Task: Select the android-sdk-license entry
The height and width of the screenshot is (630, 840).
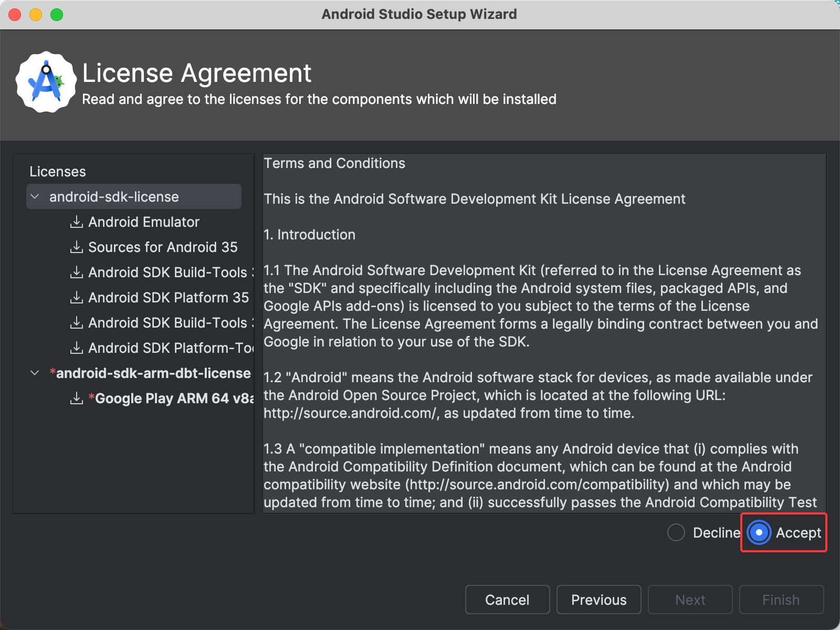Action: point(114,197)
